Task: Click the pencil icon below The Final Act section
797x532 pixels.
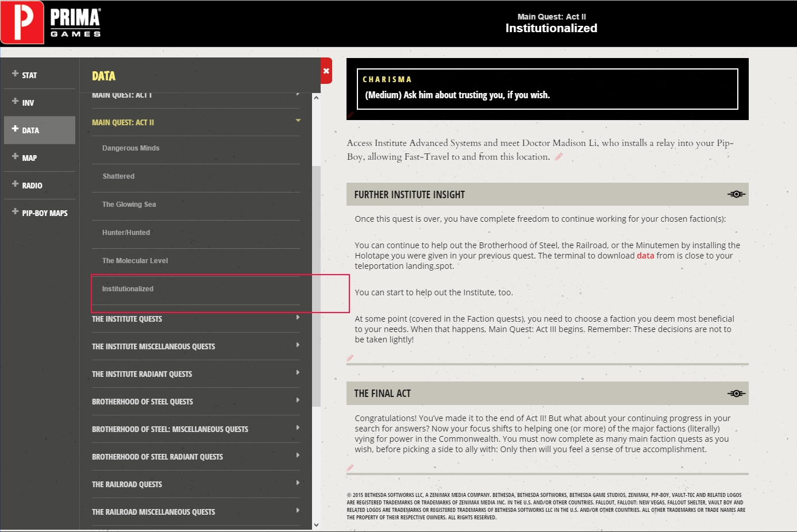Action: pyautogui.click(x=350, y=468)
